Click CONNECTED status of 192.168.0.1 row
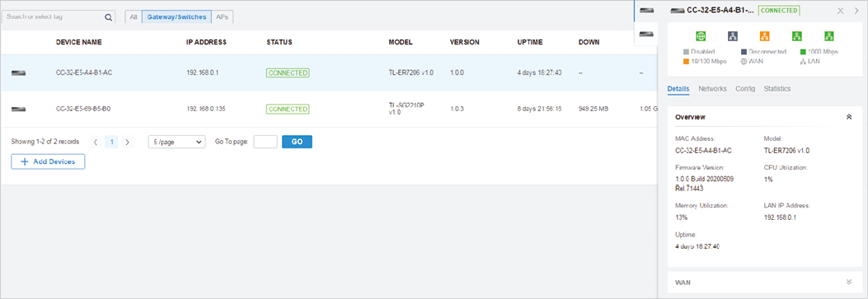The height and width of the screenshot is (299, 868). tap(288, 73)
